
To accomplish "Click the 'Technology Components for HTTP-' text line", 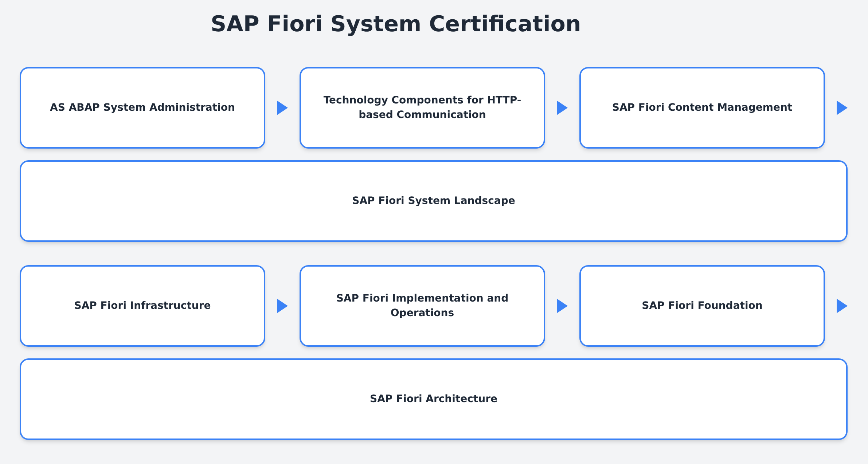I will 422,100.
